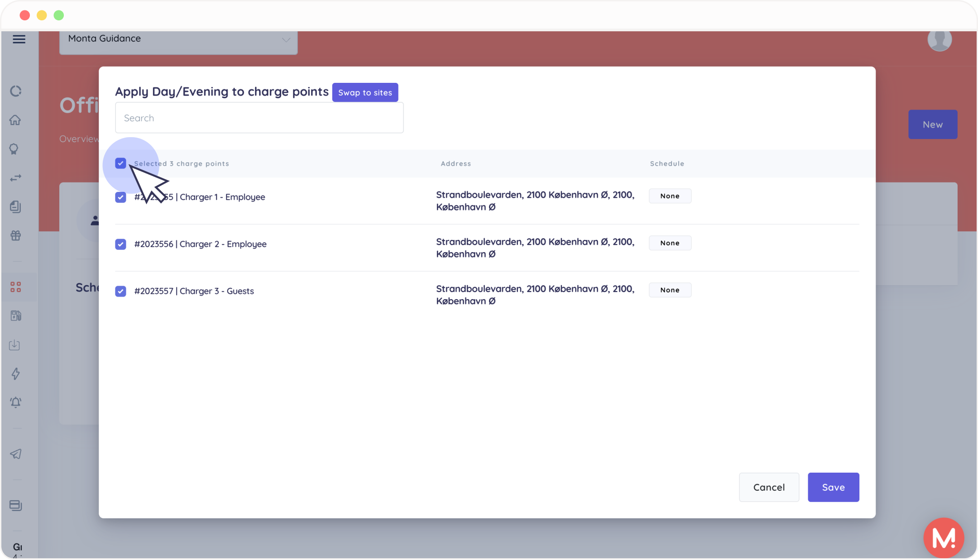The image size is (978, 560).
Task: Toggle the select all charge points checkbox
Action: pos(120,163)
